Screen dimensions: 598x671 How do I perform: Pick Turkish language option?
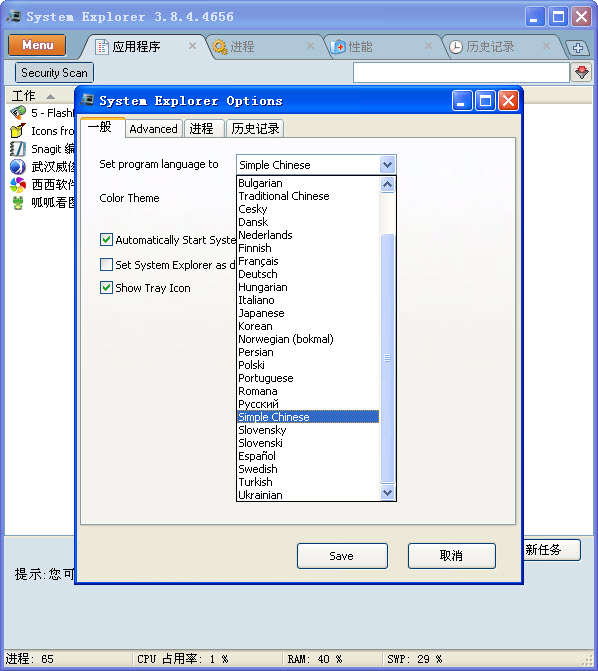point(308,482)
